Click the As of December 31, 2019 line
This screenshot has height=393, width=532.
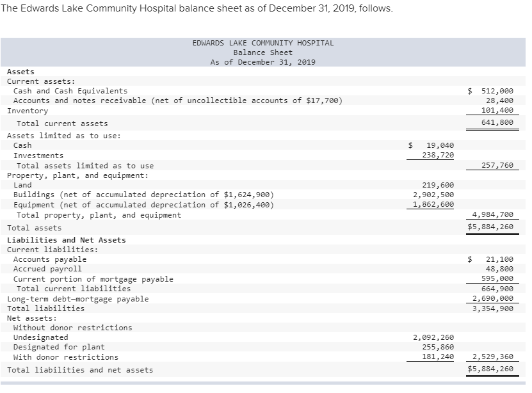pyautogui.click(x=262, y=62)
